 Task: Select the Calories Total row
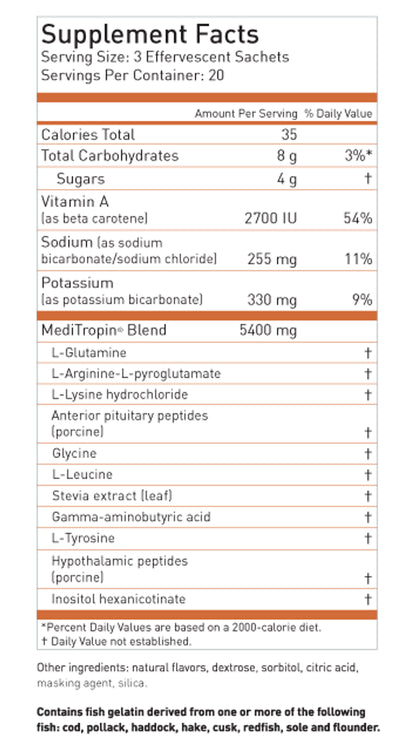click(x=207, y=135)
